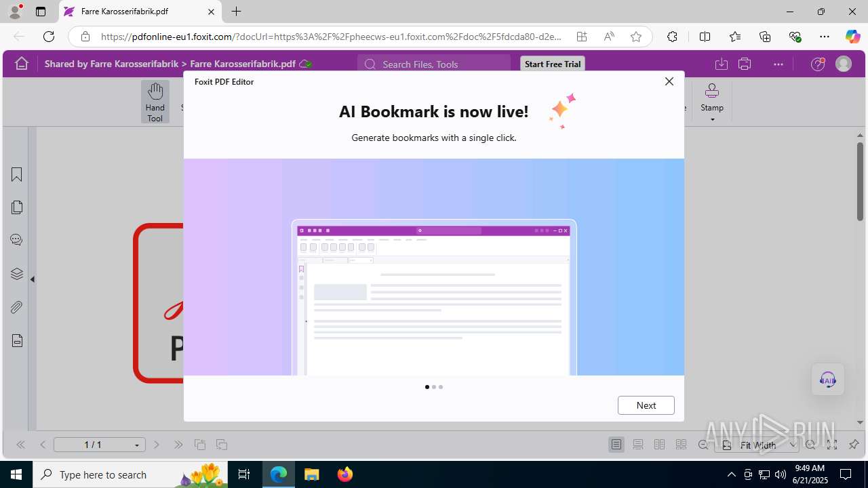Open browser Extensions icon
The image size is (868, 488).
pyautogui.click(x=672, y=37)
